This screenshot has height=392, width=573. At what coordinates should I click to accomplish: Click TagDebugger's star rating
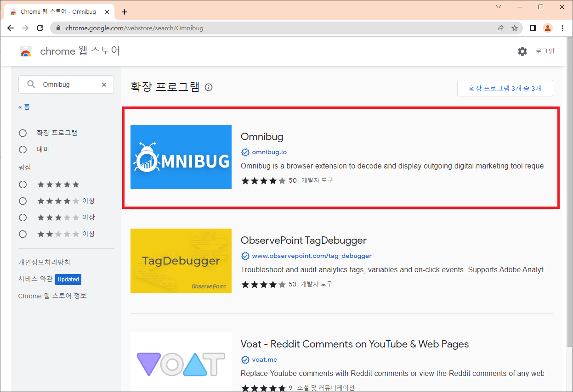click(x=263, y=285)
